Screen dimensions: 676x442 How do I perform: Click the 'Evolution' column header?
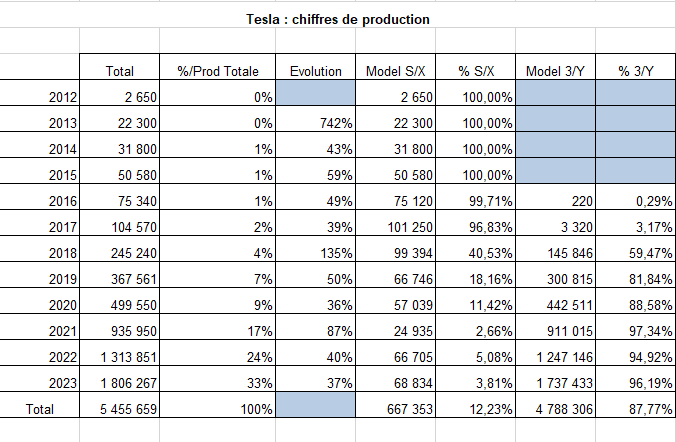click(316, 67)
